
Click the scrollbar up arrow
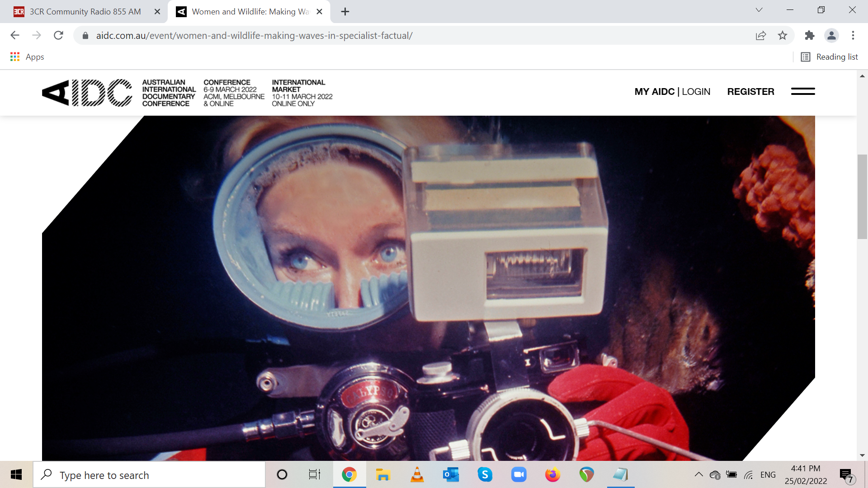tap(862, 76)
